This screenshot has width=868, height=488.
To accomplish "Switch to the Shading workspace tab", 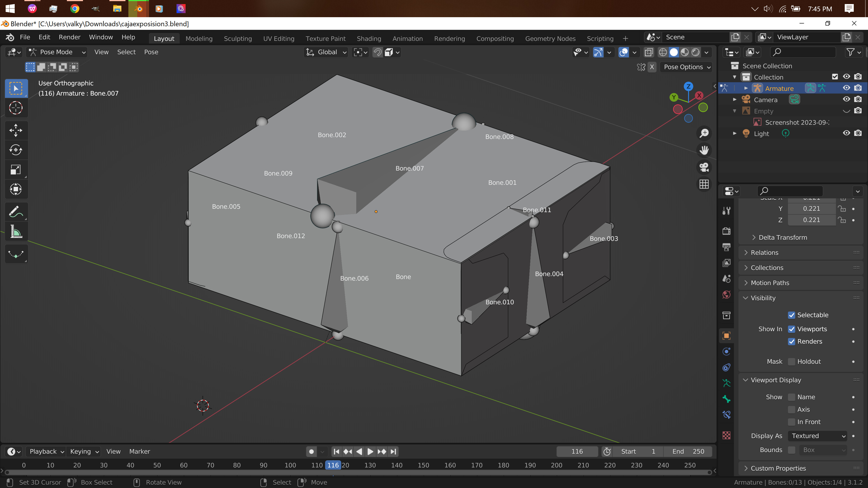I will tap(369, 38).
